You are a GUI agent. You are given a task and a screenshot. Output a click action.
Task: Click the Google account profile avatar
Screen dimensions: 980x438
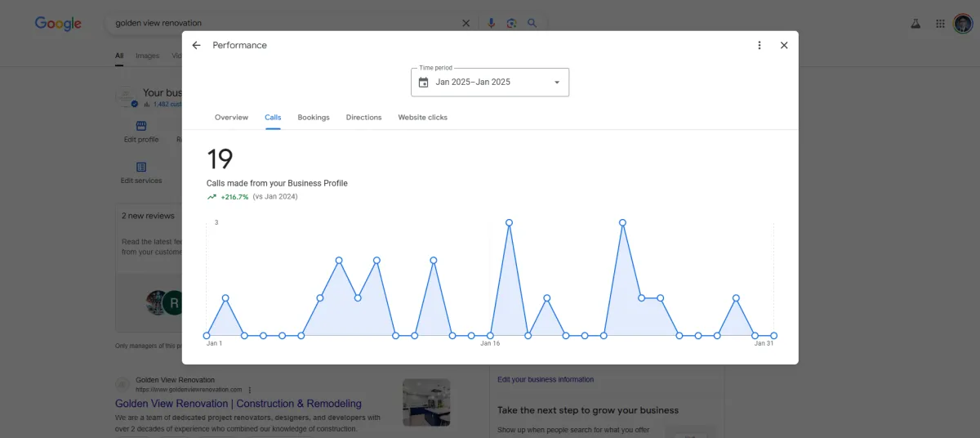pos(963,24)
